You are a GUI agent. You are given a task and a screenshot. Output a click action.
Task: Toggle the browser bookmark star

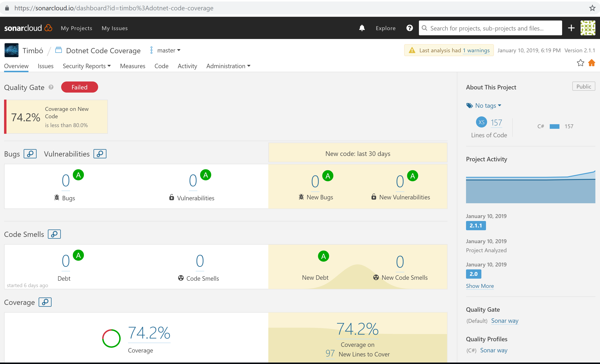tap(592, 8)
